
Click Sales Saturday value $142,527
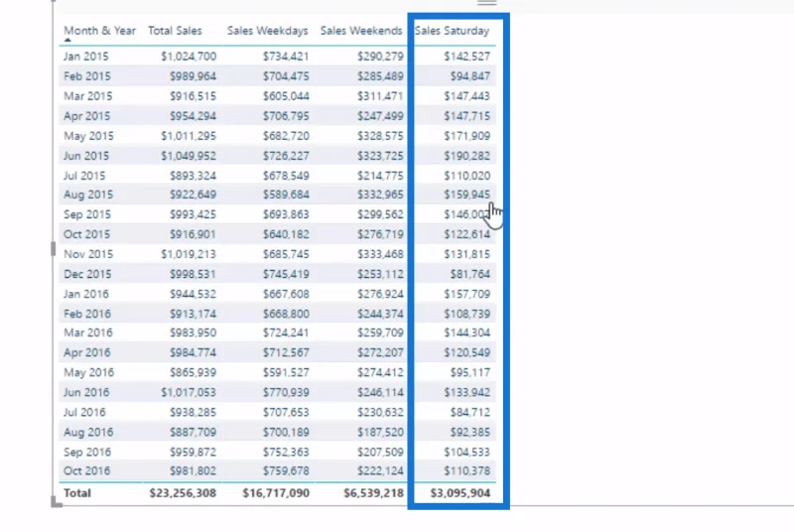tap(466, 57)
